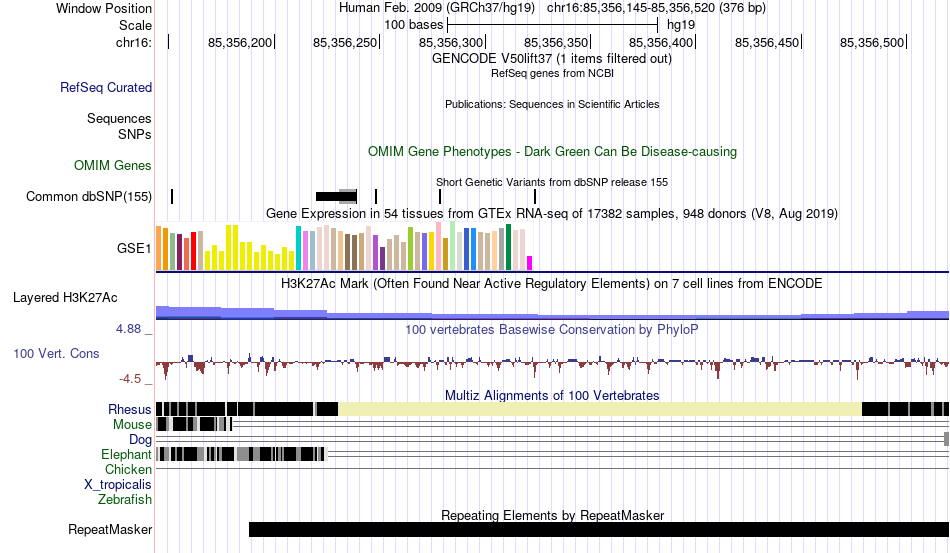
Task: Select the Zebrafish species label
Action: pos(125,500)
